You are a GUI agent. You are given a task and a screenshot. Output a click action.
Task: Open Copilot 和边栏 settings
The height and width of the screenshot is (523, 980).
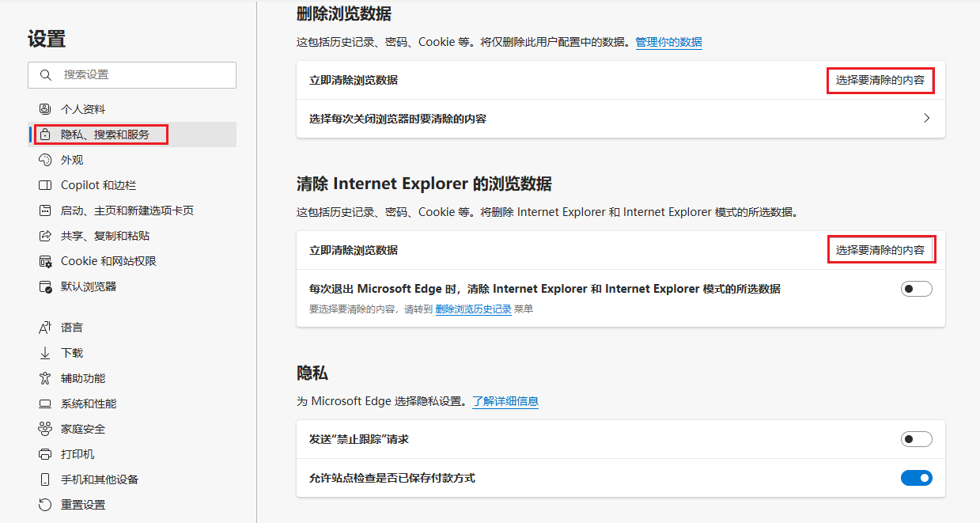[x=95, y=184]
